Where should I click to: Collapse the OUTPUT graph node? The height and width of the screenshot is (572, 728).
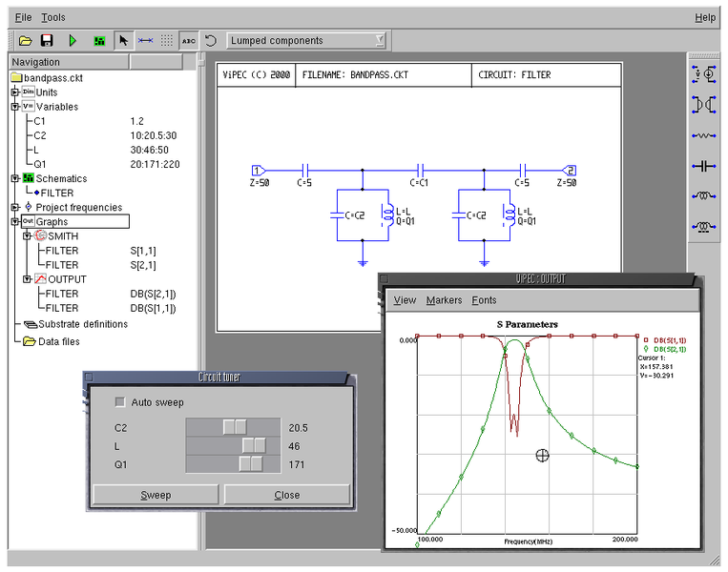click(27, 279)
